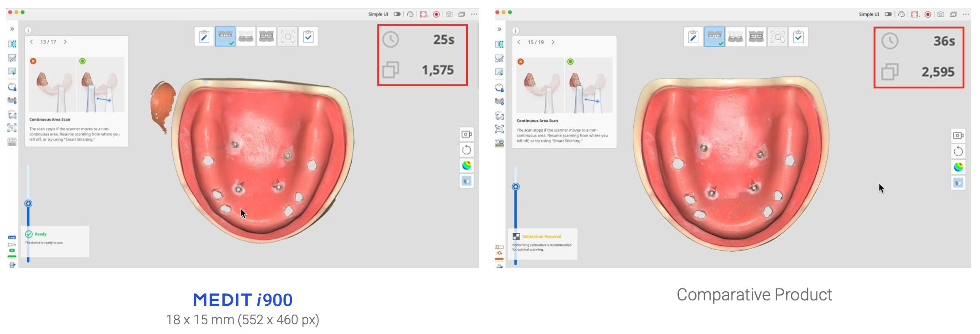Click the video camera view button in Comparative Product
The height and width of the screenshot is (334, 980).
pos(958,136)
